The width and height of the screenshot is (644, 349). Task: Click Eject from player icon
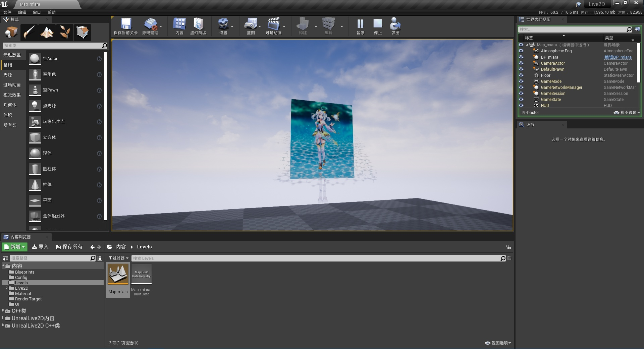[x=395, y=24]
